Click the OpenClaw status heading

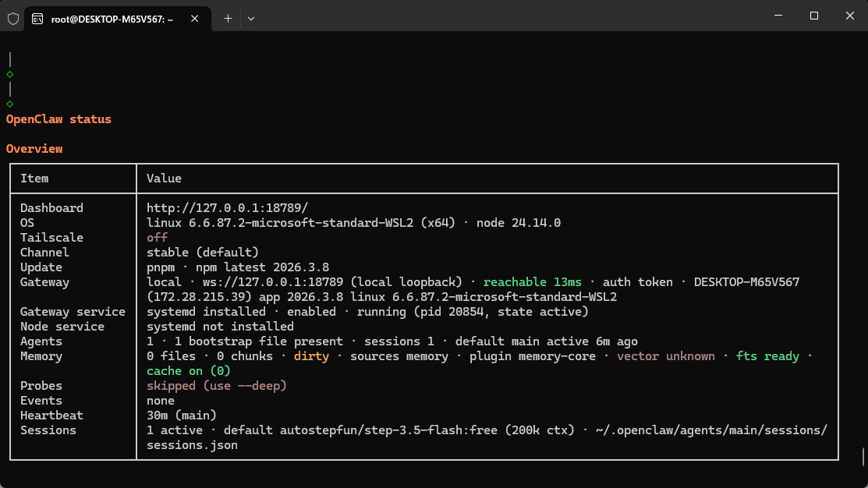point(58,119)
